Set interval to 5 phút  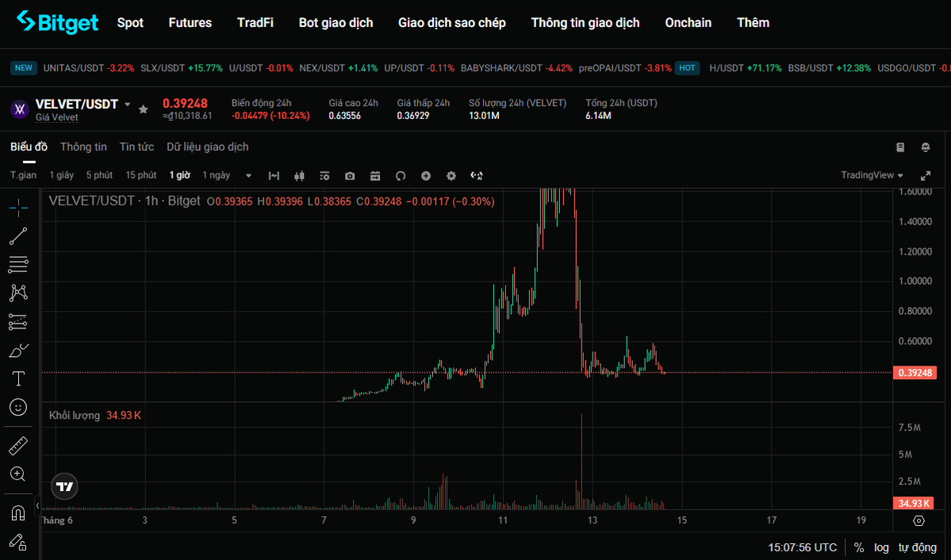pyautogui.click(x=99, y=175)
